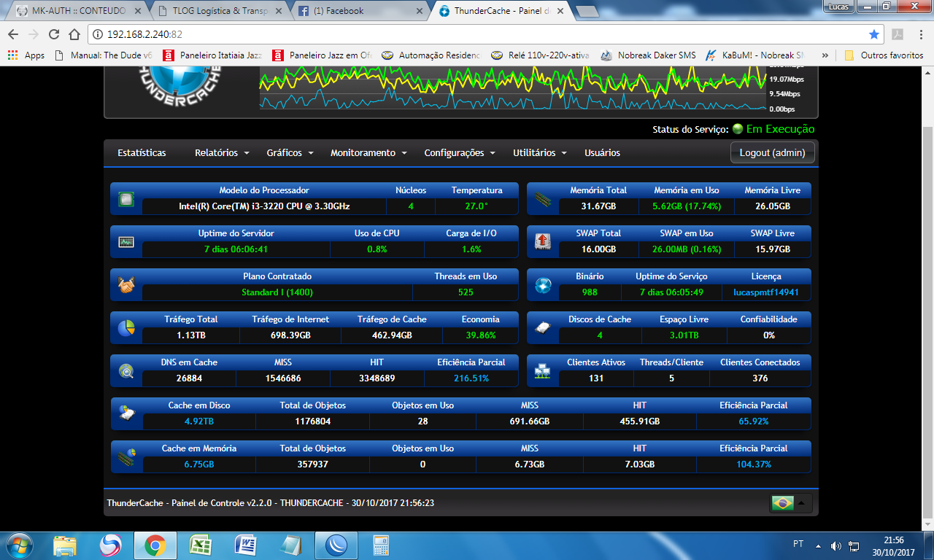Screen dimensions: 934x560
Task: Click the Temperatura value 27.0°
Action: click(476, 206)
